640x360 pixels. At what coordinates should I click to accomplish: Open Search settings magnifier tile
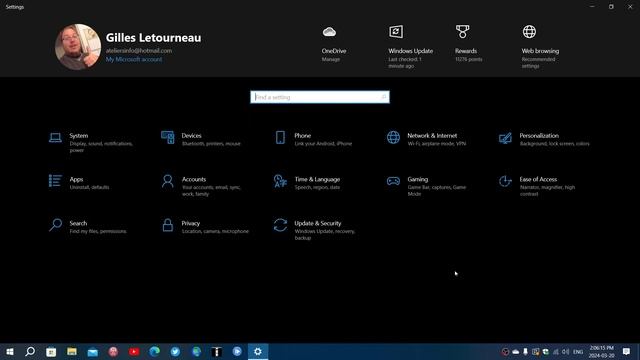pyautogui.click(x=88, y=227)
